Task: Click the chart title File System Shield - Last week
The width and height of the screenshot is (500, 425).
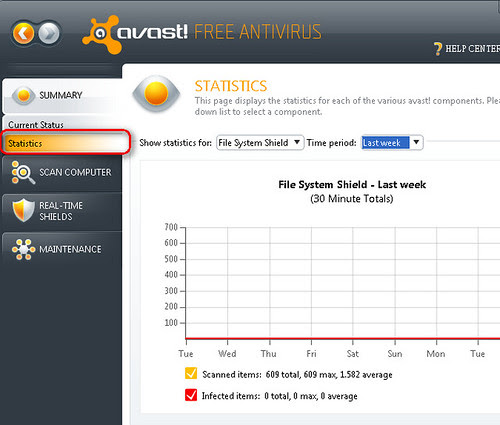Action: [x=352, y=185]
